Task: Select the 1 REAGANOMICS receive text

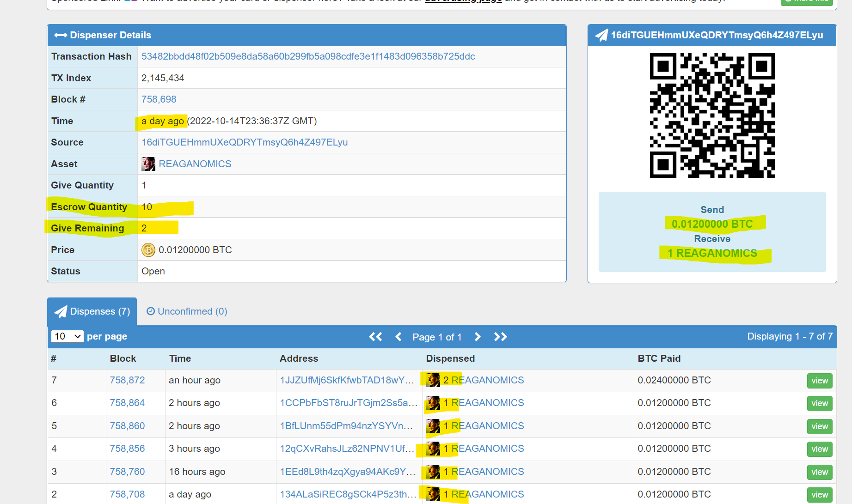Action: pyautogui.click(x=712, y=253)
